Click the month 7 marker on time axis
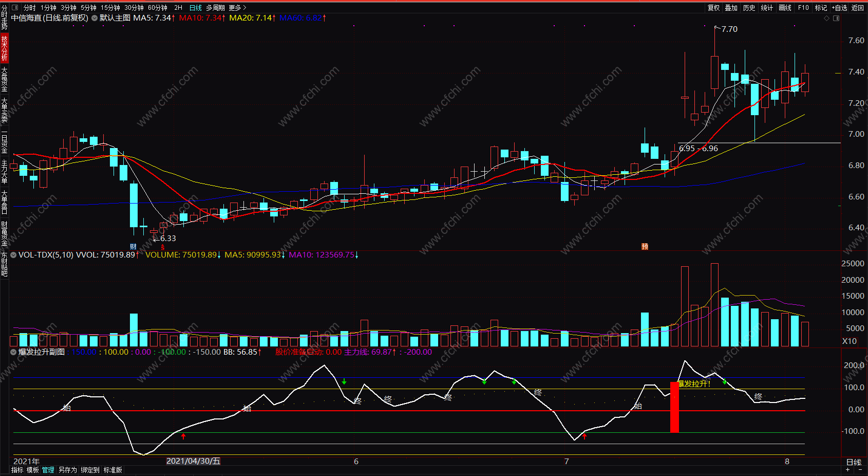The height and width of the screenshot is (476, 868). coord(567,461)
